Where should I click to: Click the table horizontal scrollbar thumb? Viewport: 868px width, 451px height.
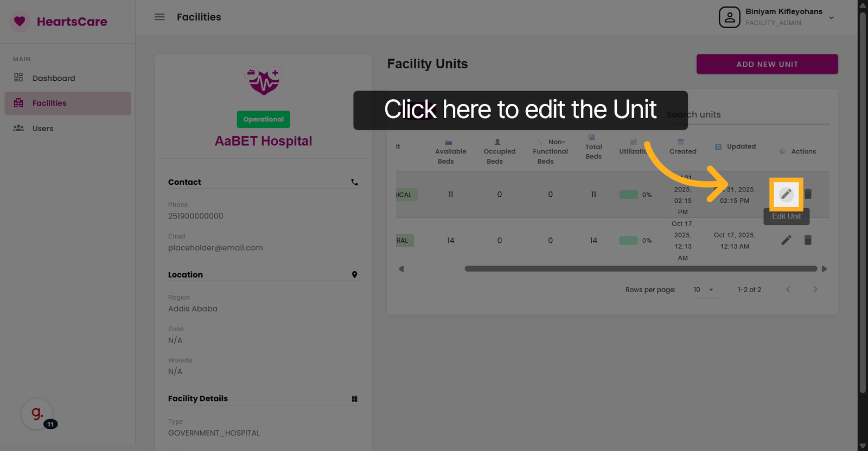tap(641, 269)
